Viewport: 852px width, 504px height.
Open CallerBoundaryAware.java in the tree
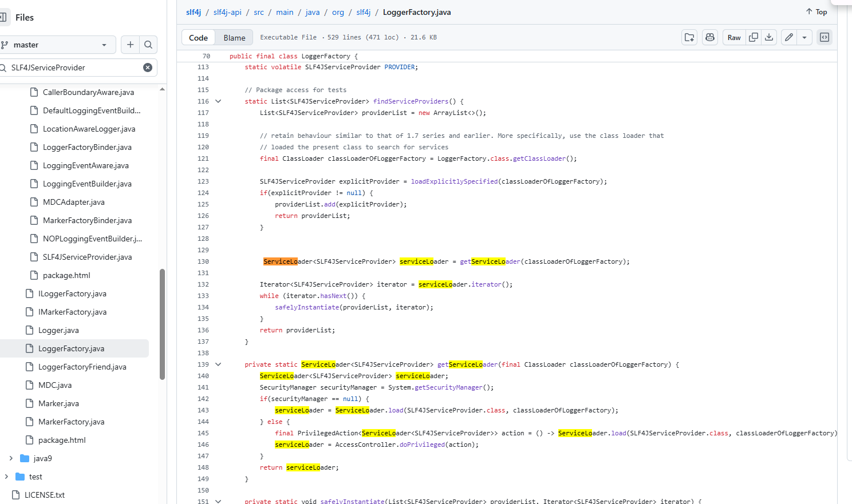(x=88, y=92)
